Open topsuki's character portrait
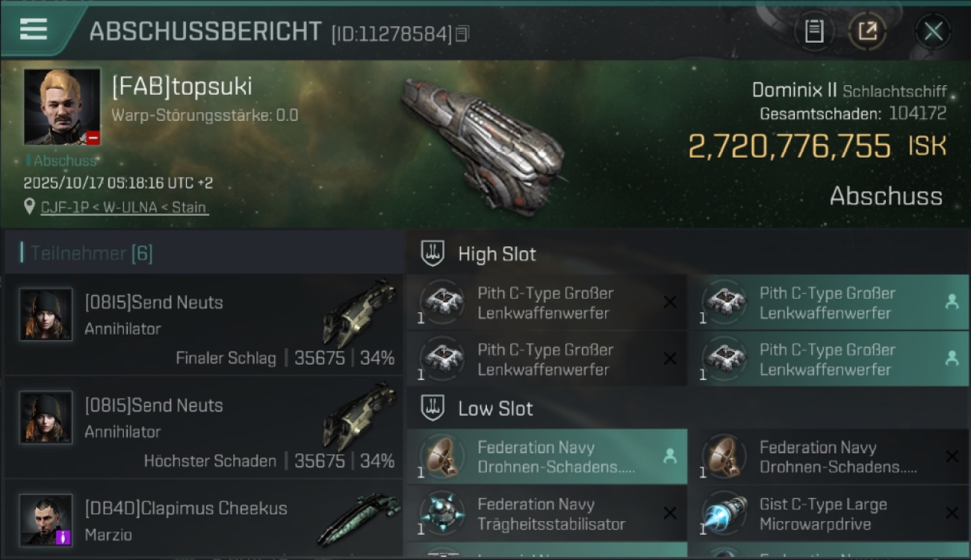The image size is (971, 560). coord(62,107)
